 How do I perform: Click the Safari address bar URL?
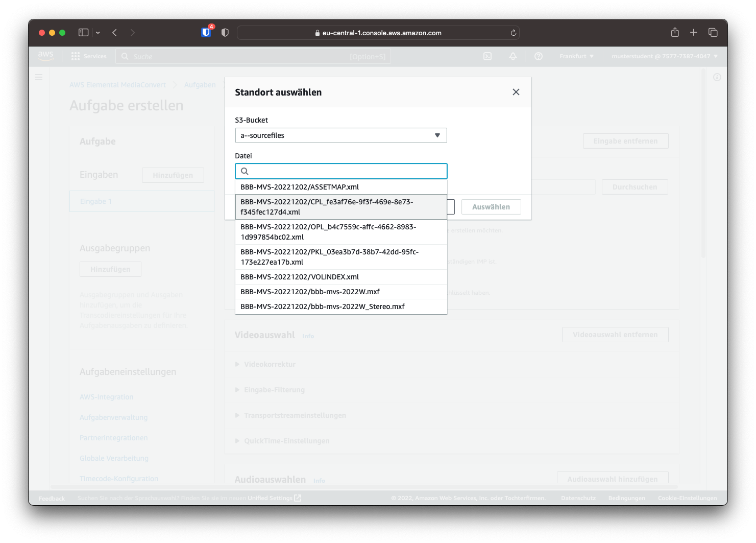pyautogui.click(x=378, y=33)
